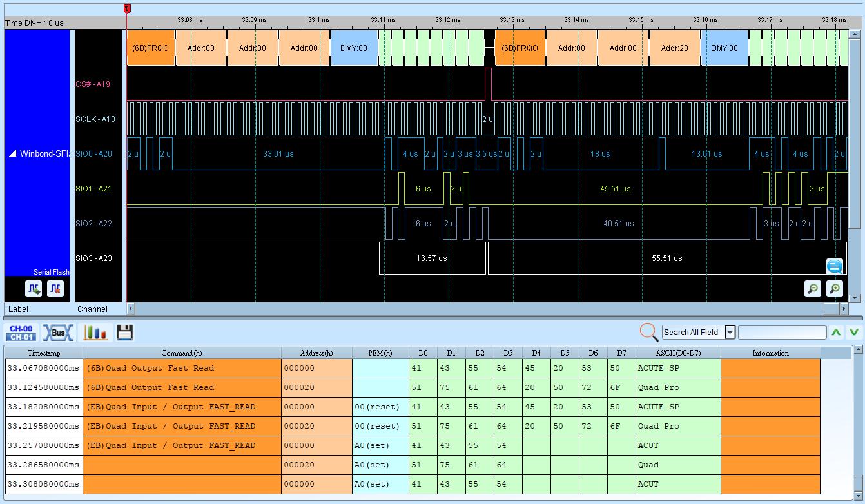The image size is (865, 504).
Task: Select the row with timestamp 33.219580000ms
Action: (x=413, y=427)
